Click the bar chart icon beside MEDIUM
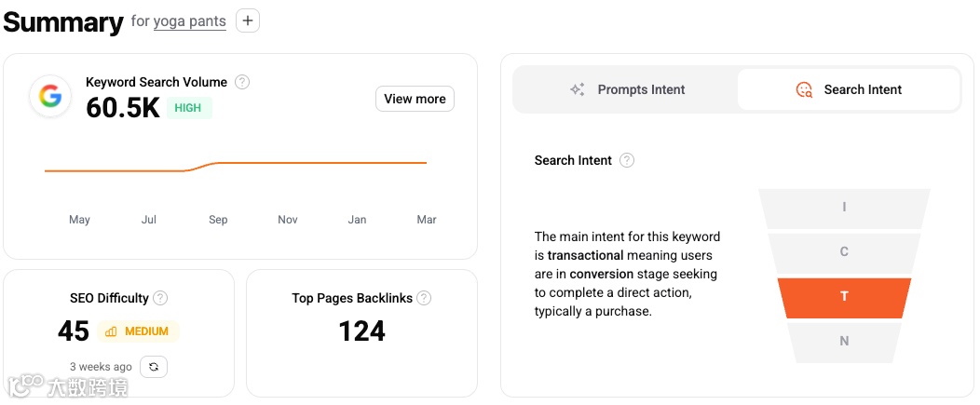The image size is (980, 405). (x=112, y=331)
